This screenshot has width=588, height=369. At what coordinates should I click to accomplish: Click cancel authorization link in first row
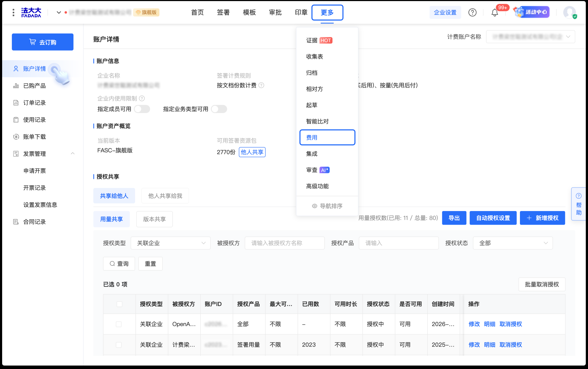point(511,324)
